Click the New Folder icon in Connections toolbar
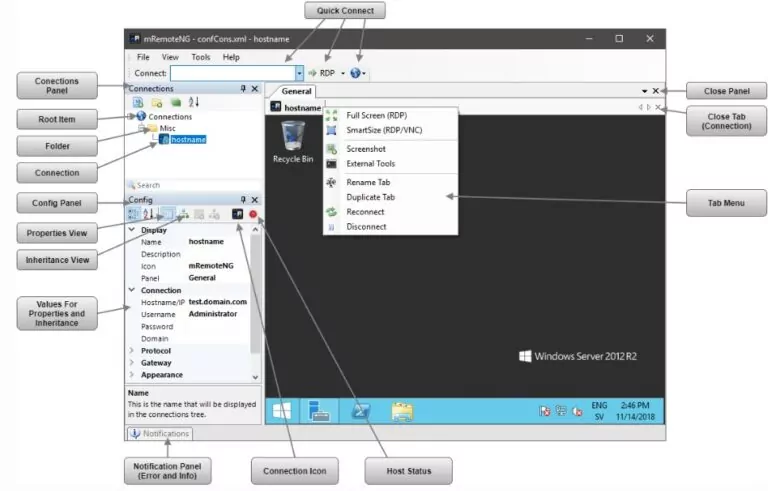The height and width of the screenshot is (491, 768). click(157, 102)
